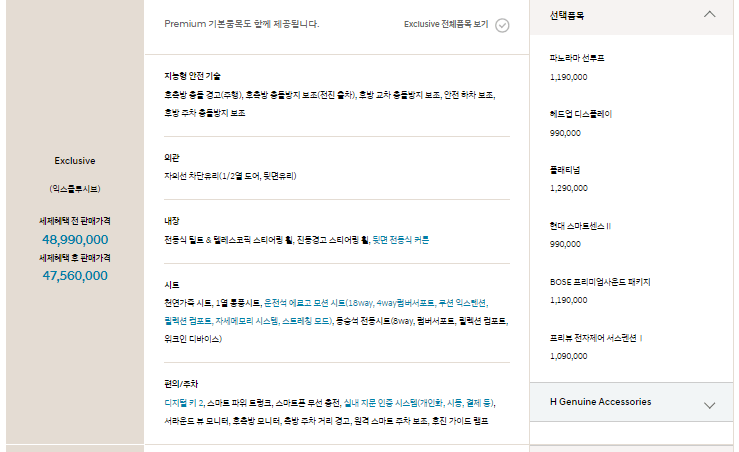
Task: Toggle the Exclusive 전체품목 보기 check circle
Action: tap(502, 25)
